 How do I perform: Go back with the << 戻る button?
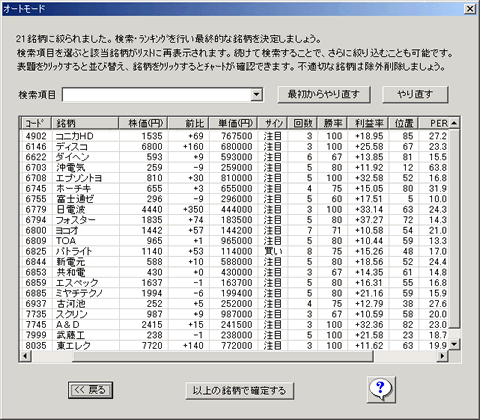coord(90,390)
